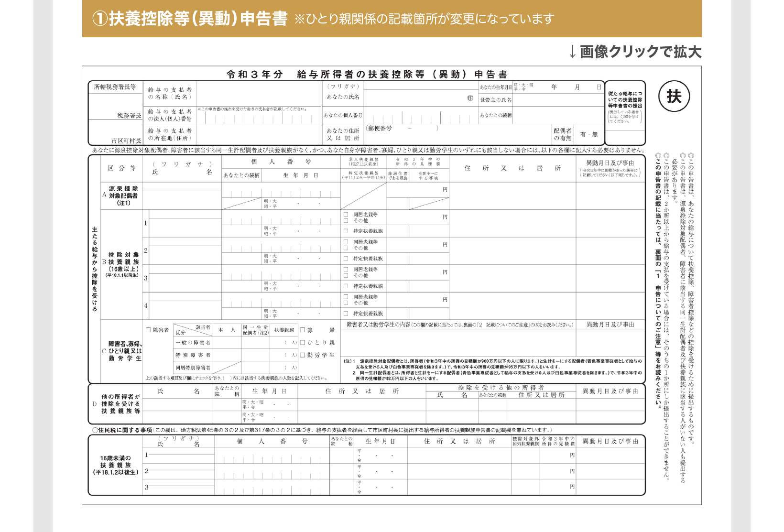
Task: Check the 障害者 box in section C
Action: (x=148, y=330)
